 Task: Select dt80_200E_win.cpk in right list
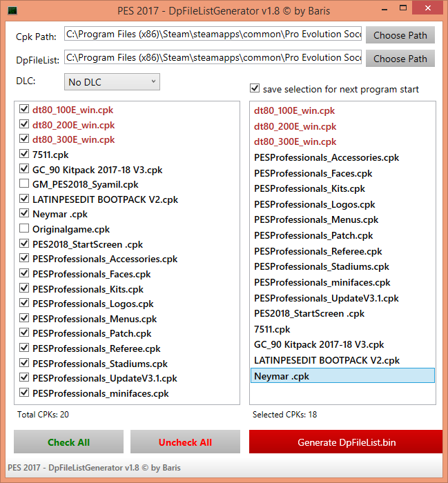(342, 126)
